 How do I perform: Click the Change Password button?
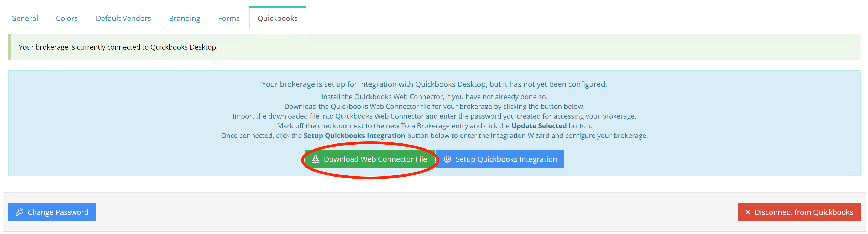coord(52,212)
